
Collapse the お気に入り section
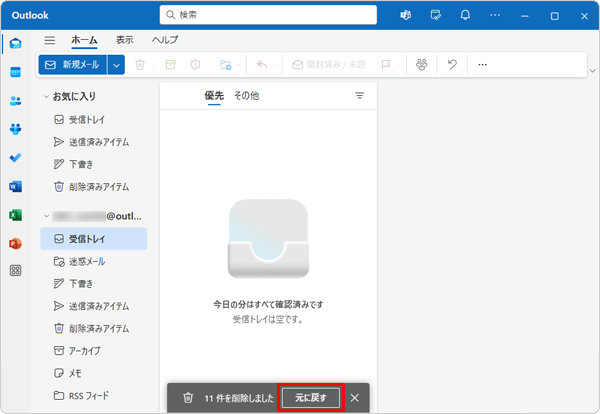(x=46, y=97)
